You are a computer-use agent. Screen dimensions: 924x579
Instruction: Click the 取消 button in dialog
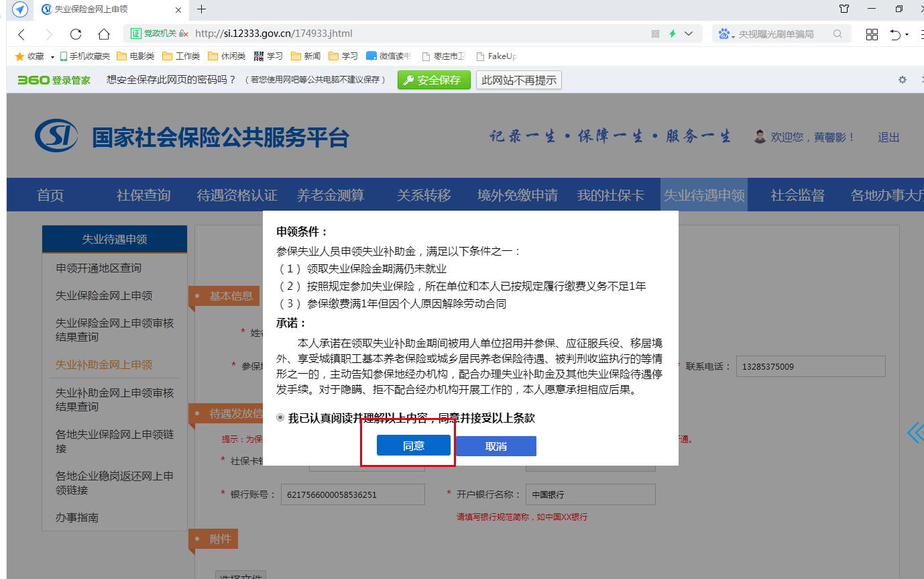coord(496,446)
